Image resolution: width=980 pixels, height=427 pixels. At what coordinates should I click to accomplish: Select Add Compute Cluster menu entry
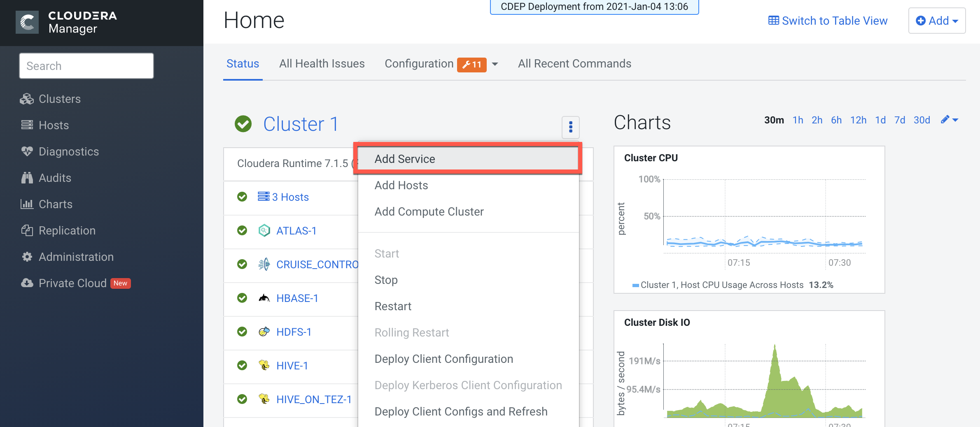point(469,211)
